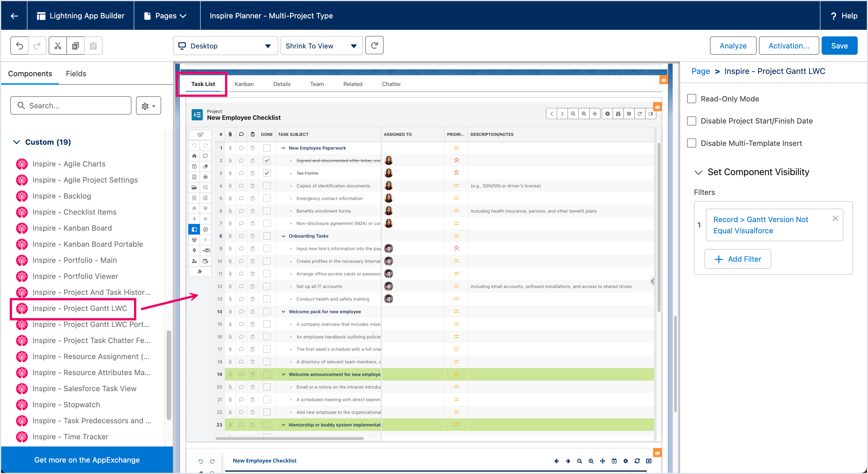Open the Shrink To View dropdown
Viewport: 868px width, 474px height.
(321, 46)
